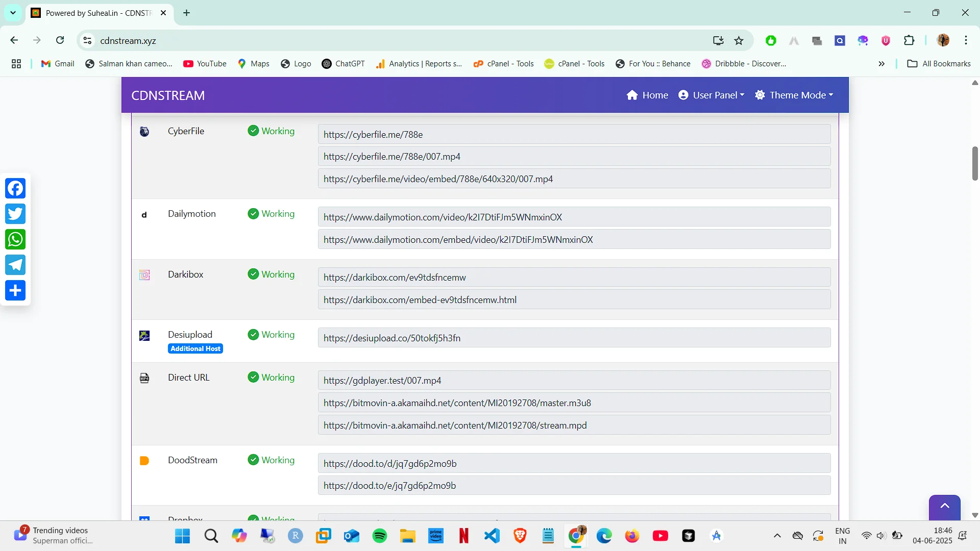
Task: Open the ChatGPT bookmark
Action: 344,64
